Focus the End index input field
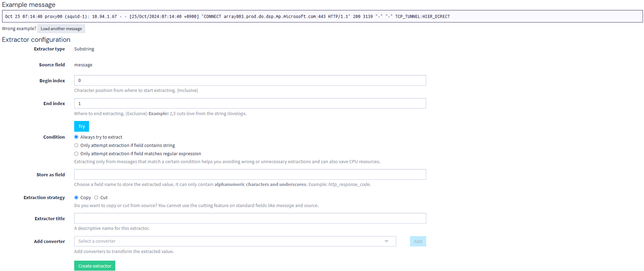 pyautogui.click(x=250, y=103)
